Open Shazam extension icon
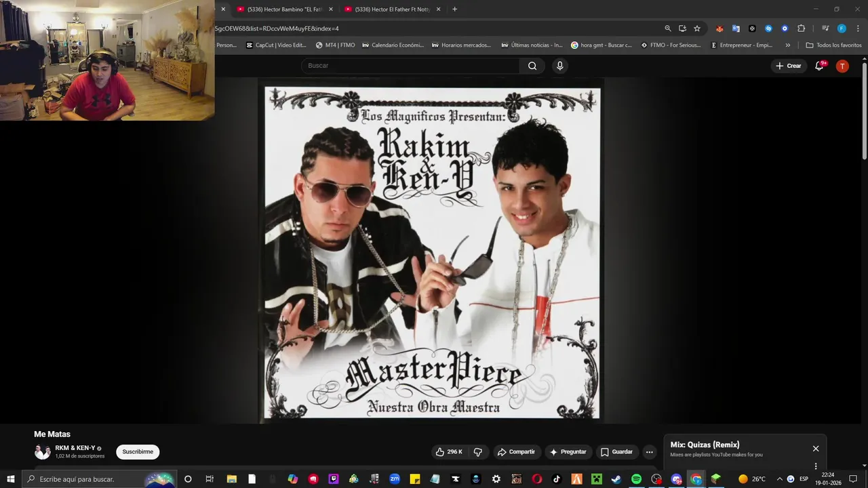Image resolution: width=868 pixels, height=488 pixels. [768, 28]
